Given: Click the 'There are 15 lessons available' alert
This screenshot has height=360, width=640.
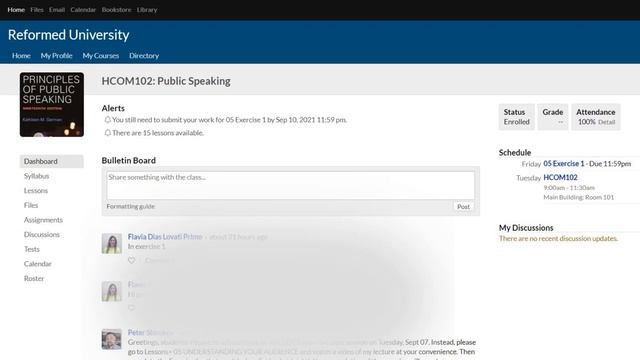Looking at the screenshot, I should click(158, 133).
